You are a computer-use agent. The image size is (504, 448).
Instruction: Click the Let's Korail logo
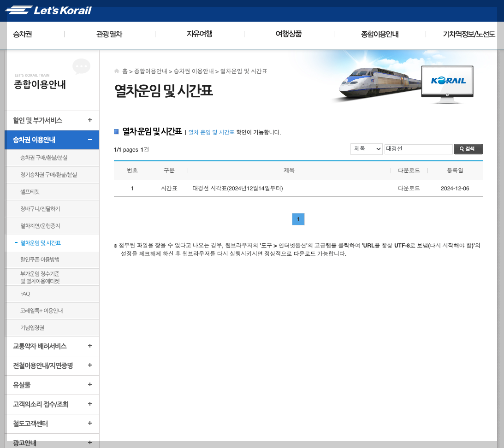[48, 11]
